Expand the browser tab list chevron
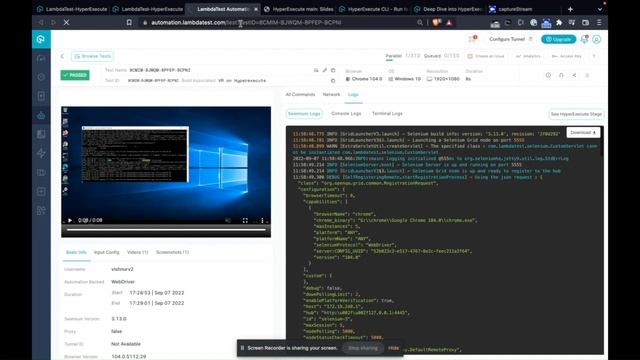Image resolution: width=640 pixels, height=360 pixels. 600,9
